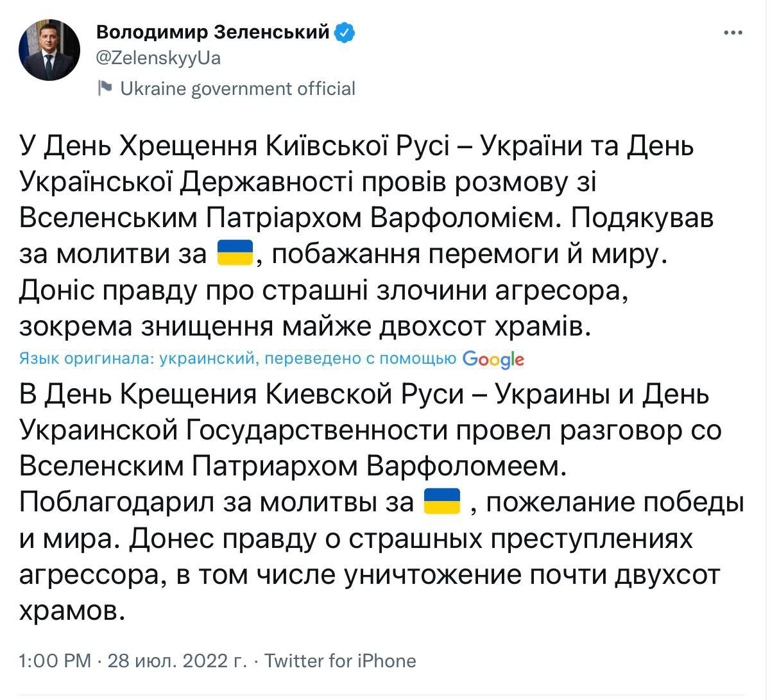Click the Google logo in the translation note
Screen dimensions: 770x700
click(x=493, y=359)
